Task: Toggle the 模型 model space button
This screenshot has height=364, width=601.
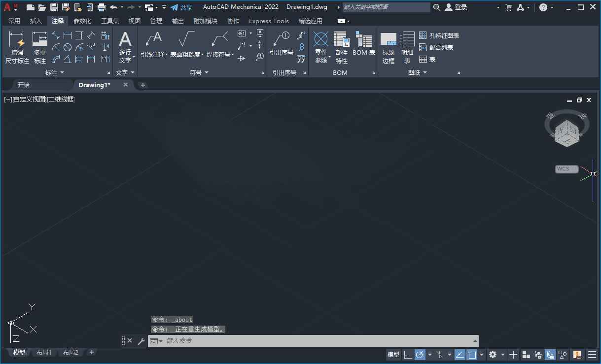Action: pyautogui.click(x=393, y=355)
